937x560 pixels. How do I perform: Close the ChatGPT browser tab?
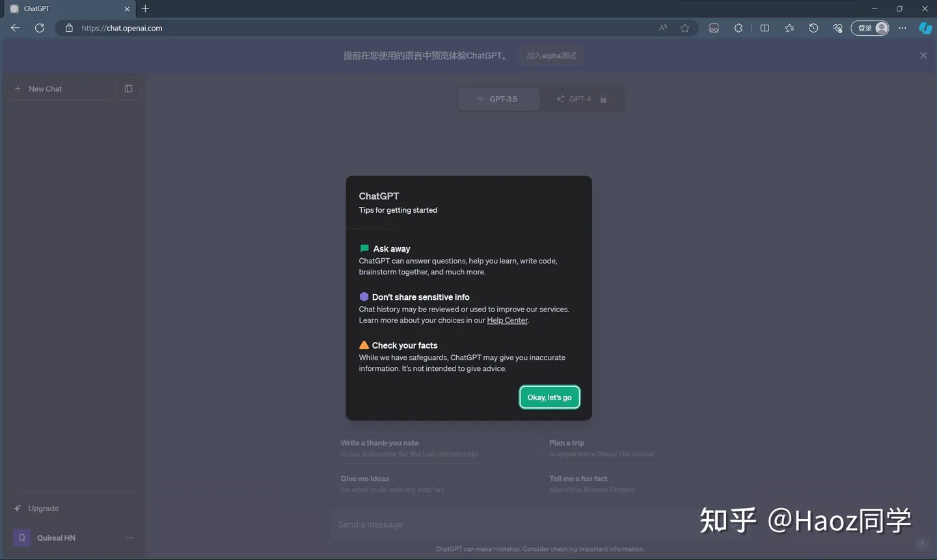pos(127,9)
